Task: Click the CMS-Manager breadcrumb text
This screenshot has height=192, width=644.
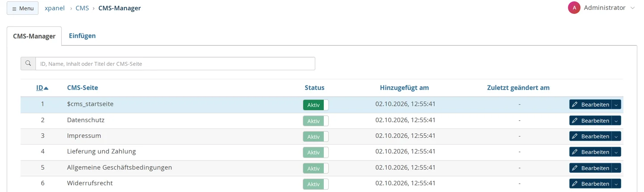Action: [x=119, y=8]
